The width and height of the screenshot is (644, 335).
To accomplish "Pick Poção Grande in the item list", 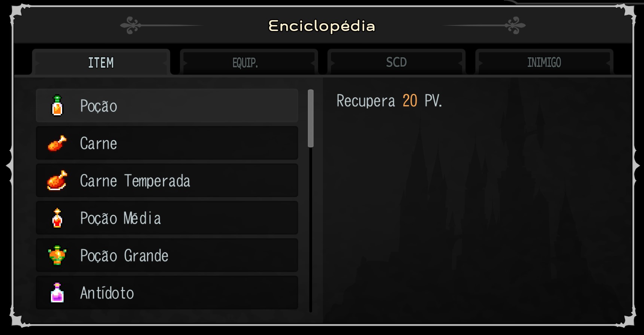I will click(167, 256).
